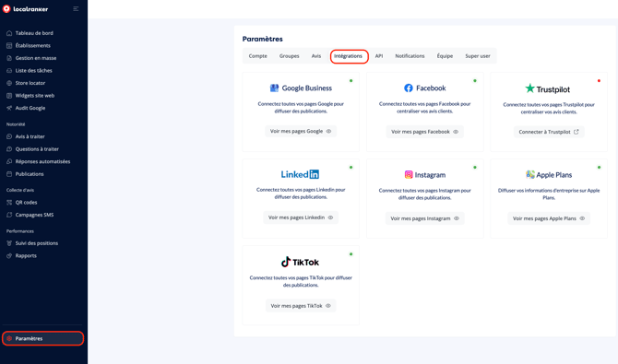Click the Avis à traiter icon
Viewport: 618px width, 364px height.
(x=9, y=136)
